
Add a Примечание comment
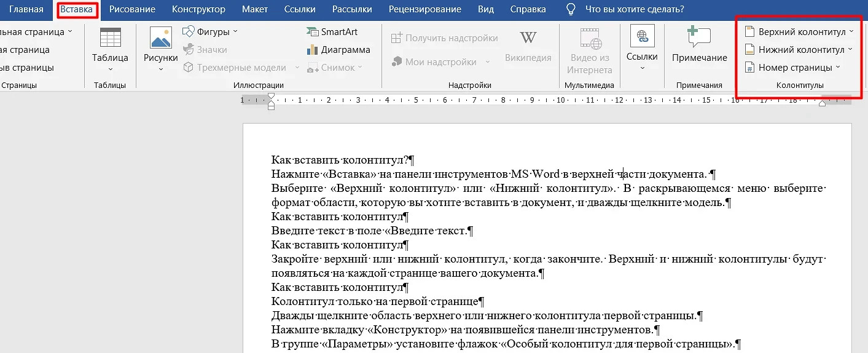point(699,46)
